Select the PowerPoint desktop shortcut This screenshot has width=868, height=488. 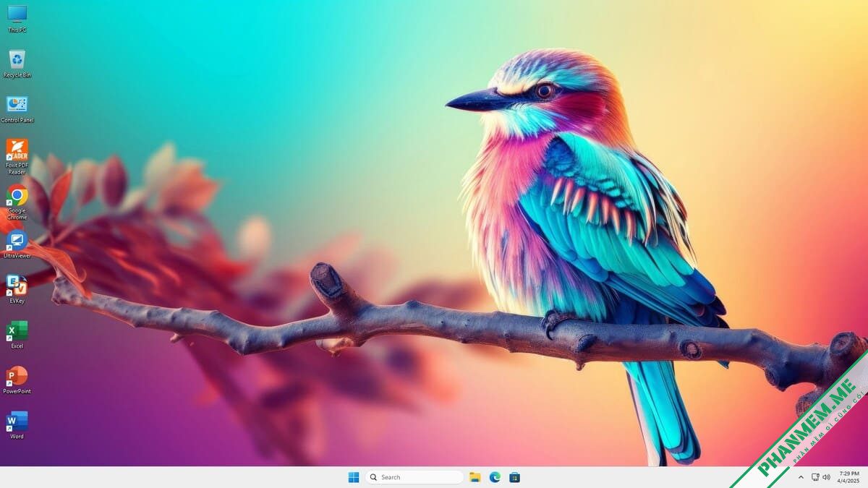click(x=17, y=380)
